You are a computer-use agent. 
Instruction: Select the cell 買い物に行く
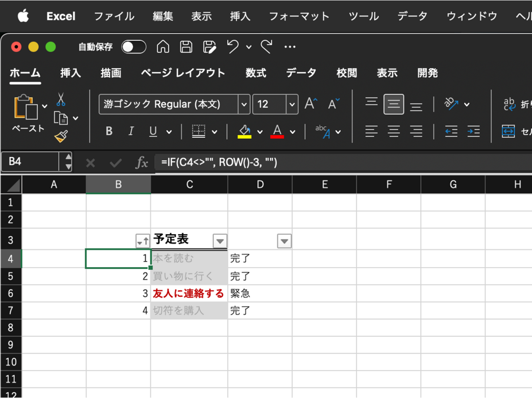189,276
